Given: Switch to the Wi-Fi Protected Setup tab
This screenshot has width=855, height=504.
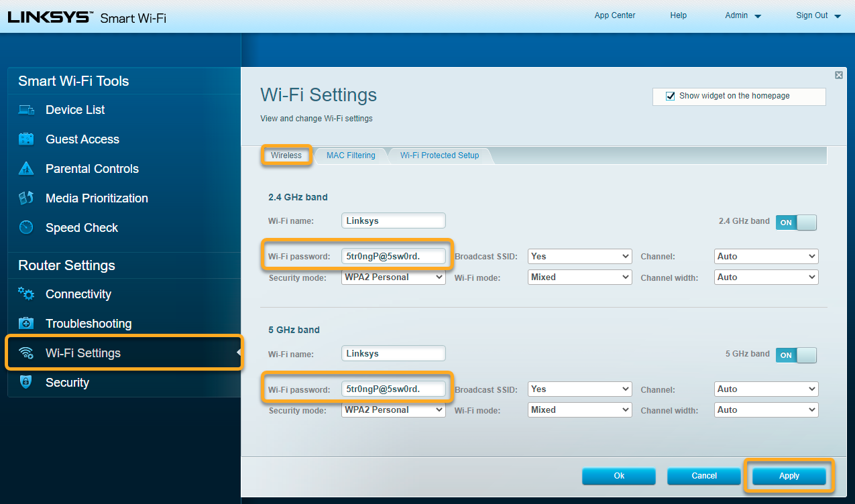Looking at the screenshot, I should click(x=440, y=155).
